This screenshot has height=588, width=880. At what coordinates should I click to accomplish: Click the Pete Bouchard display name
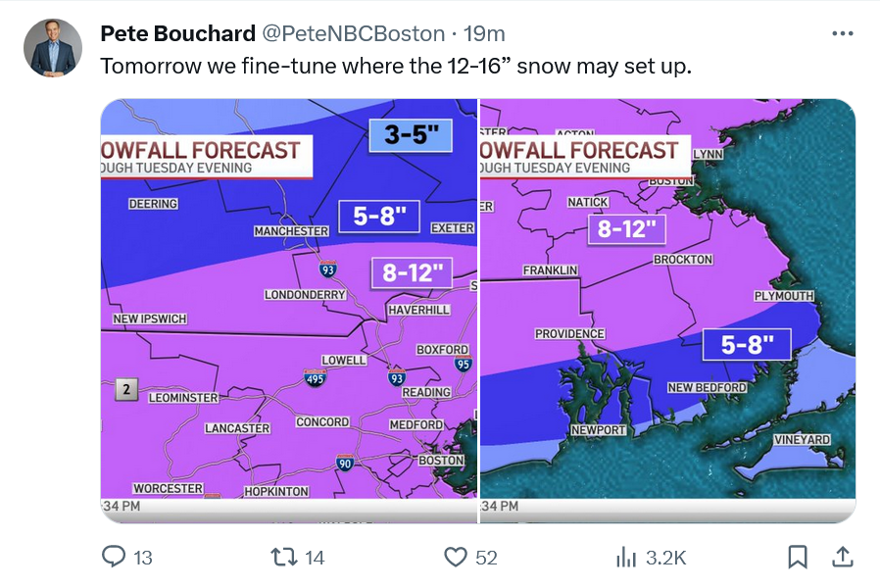coord(178,33)
